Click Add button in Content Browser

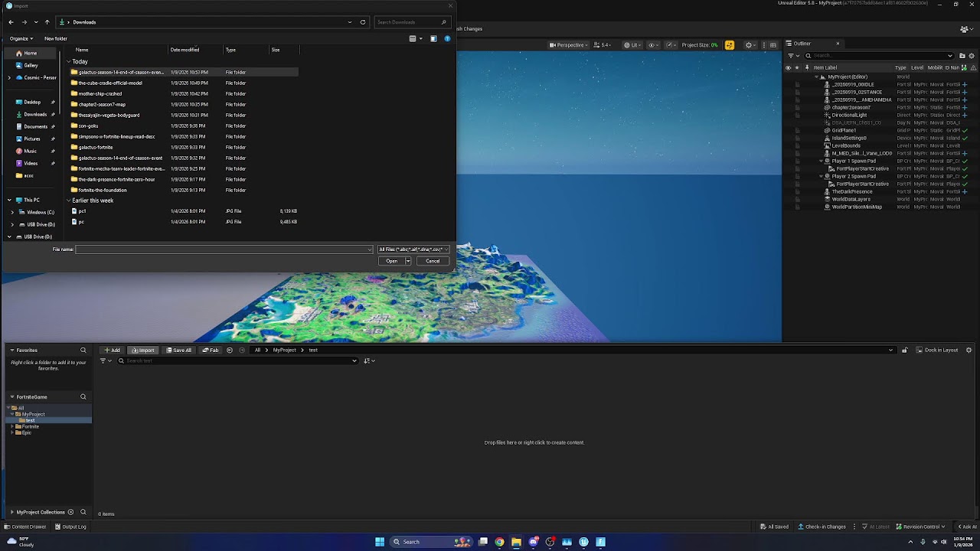tap(113, 350)
